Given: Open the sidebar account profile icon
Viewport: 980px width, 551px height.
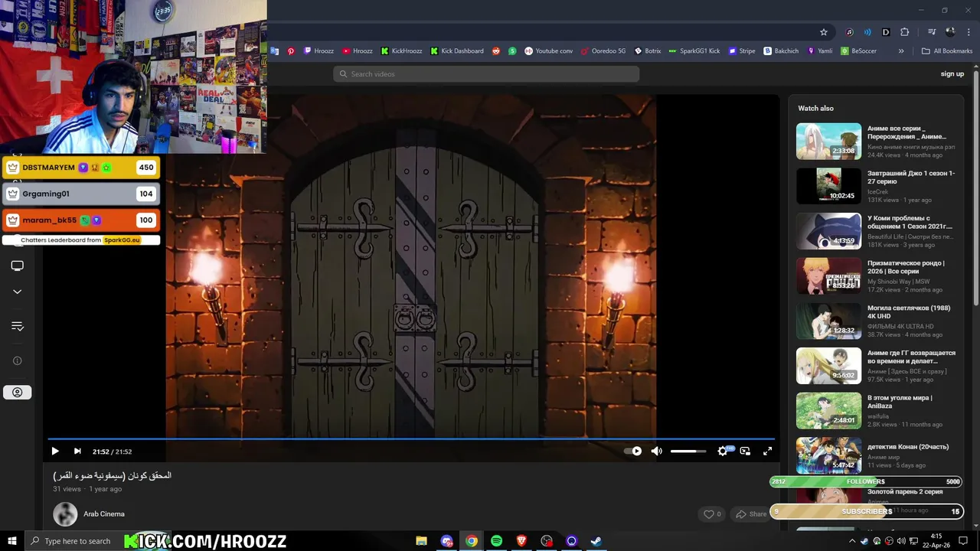Looking at the screenshot, I should coord(17,393).
